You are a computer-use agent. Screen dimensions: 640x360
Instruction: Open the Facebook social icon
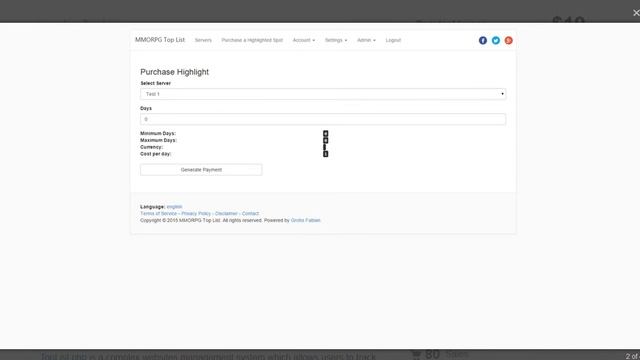(483, 40)
